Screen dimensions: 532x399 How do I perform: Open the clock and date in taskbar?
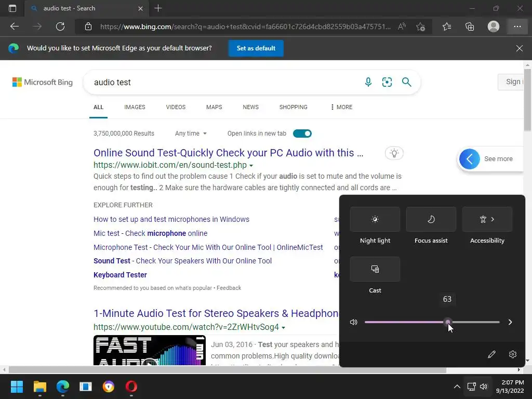510,387
